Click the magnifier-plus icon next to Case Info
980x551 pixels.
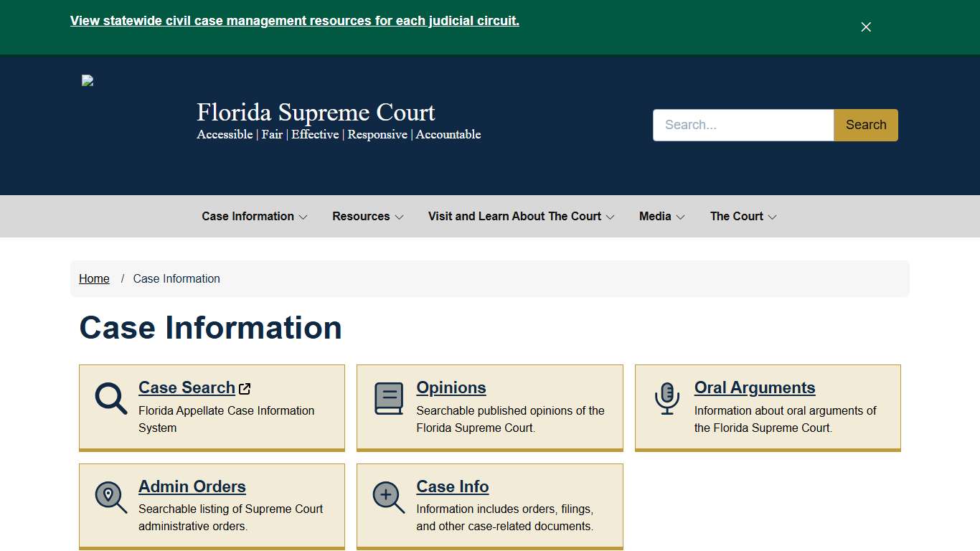(387, 496)
